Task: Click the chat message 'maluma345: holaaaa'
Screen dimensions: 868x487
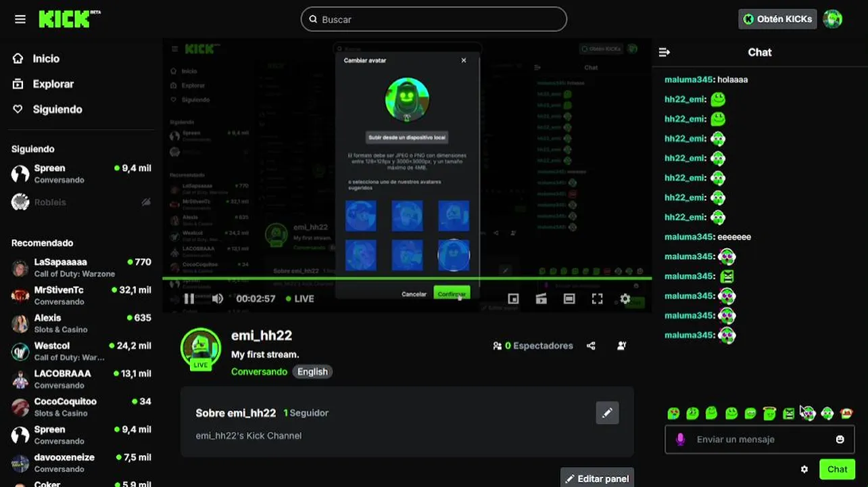Action: click(x=706, y=80)
